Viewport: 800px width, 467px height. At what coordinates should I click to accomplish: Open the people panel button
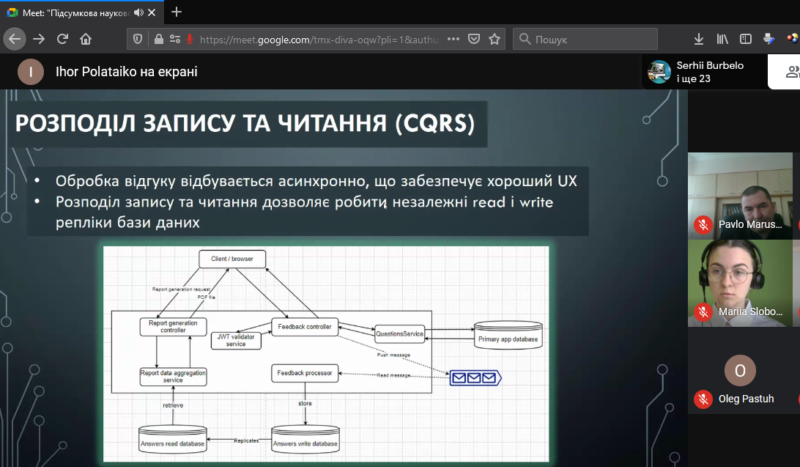coord(790,71)
